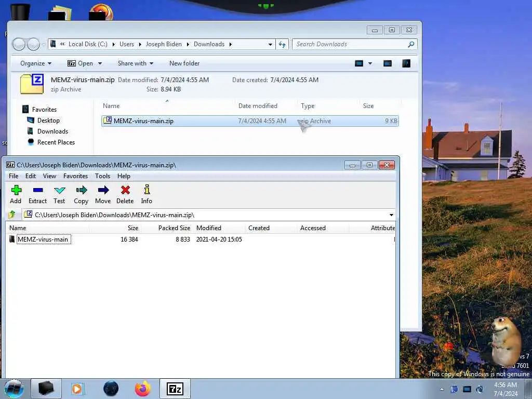The height and width of the screenshot is (399, 532).
Task: Click Open with 7-Zip in Explorer toolbar
Action: click(x=81, y=63)
